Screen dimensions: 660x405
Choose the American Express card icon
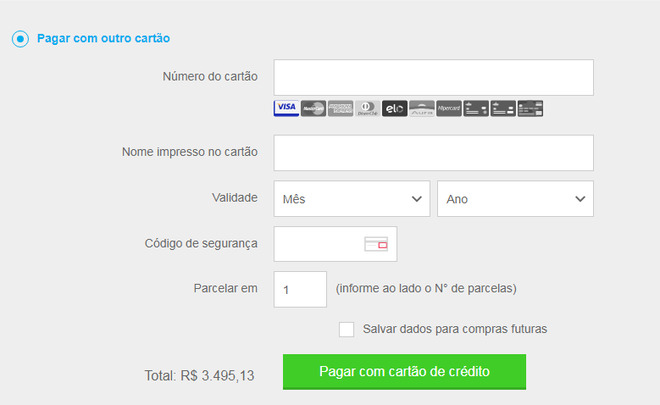click(340, 108)
